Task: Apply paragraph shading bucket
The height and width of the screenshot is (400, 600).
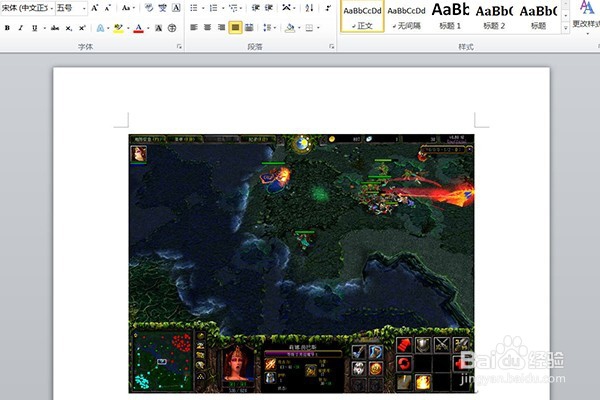Action: [290, 28]
